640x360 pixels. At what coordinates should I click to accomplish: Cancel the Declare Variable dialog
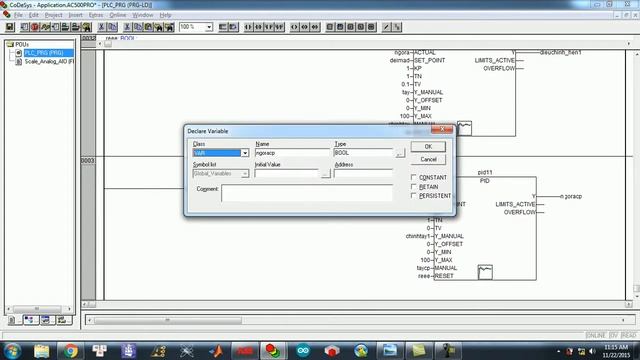[x=428, y=160]
